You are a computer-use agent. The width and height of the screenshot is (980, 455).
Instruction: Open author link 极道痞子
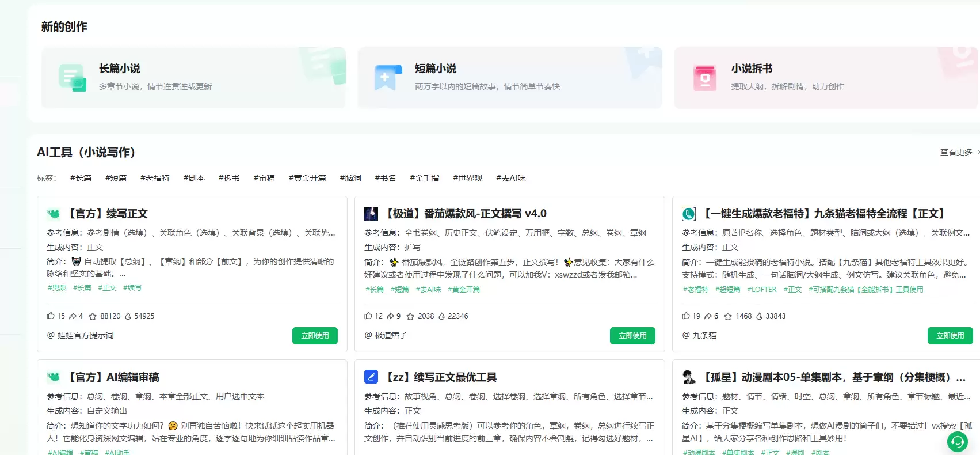[386, 335]
